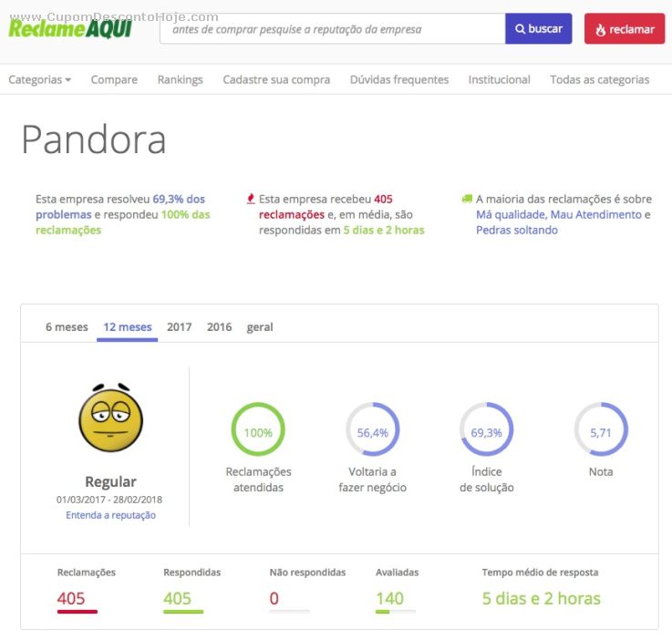This screenshot has height=640, width=672.
Task: Click the red flame icon beside complaints summary
Action: click(x=251, y=199)
